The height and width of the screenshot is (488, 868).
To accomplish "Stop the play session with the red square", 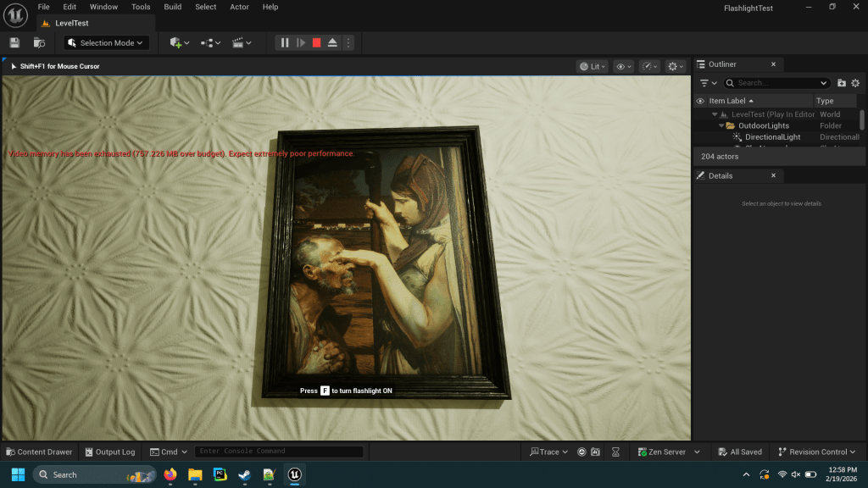I will point(316,42).
